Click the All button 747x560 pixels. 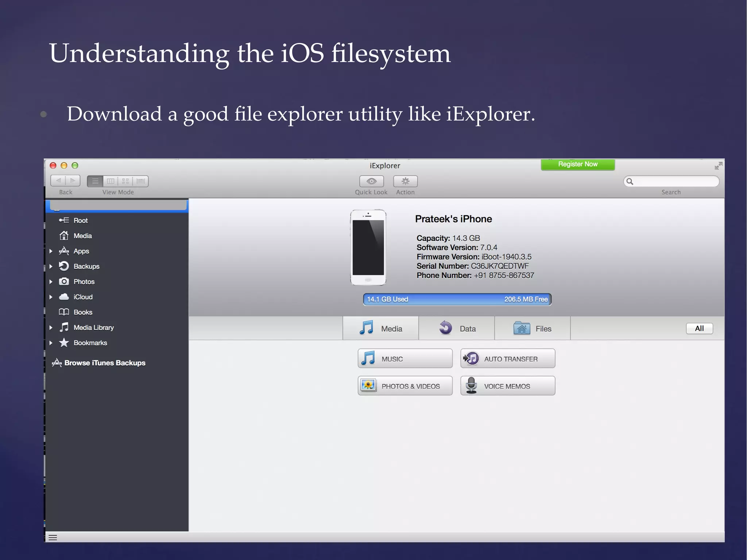click(x=699, y=328)
